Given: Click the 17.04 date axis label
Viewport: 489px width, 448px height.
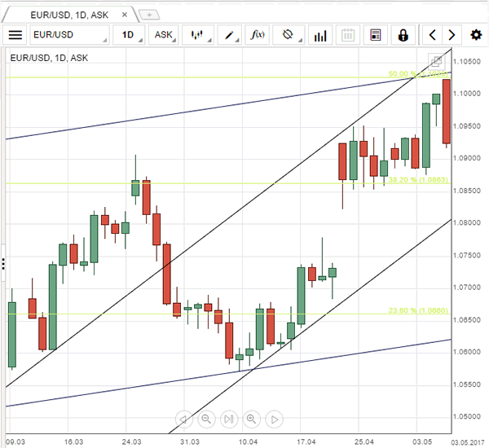Looking at the screenshot, I should pyautogui.click(x=306, y=442).
